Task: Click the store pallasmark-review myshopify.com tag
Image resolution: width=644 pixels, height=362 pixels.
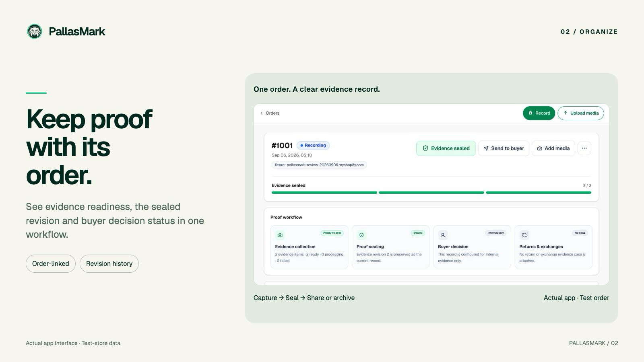Action: 319,165
